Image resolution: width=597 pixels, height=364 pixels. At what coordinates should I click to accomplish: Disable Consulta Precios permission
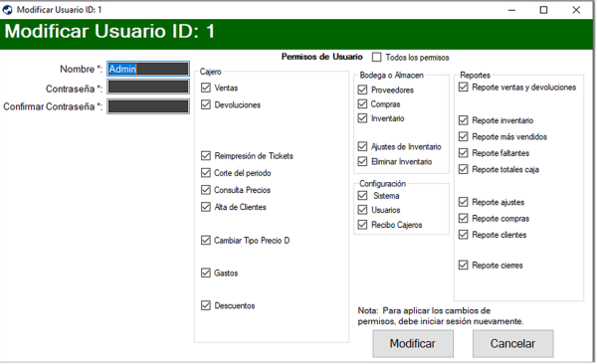pyautogui.click(x=206, y=190)
